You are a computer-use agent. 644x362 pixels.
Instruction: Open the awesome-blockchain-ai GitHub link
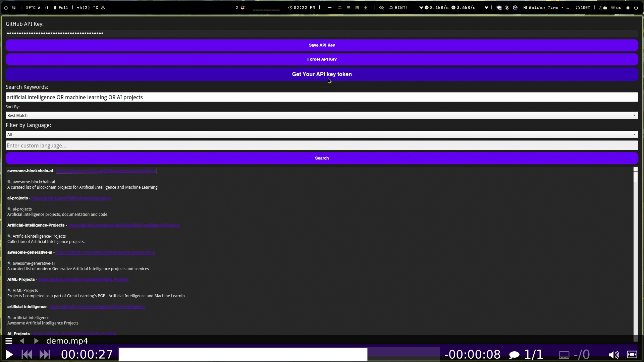pos(106,171)
